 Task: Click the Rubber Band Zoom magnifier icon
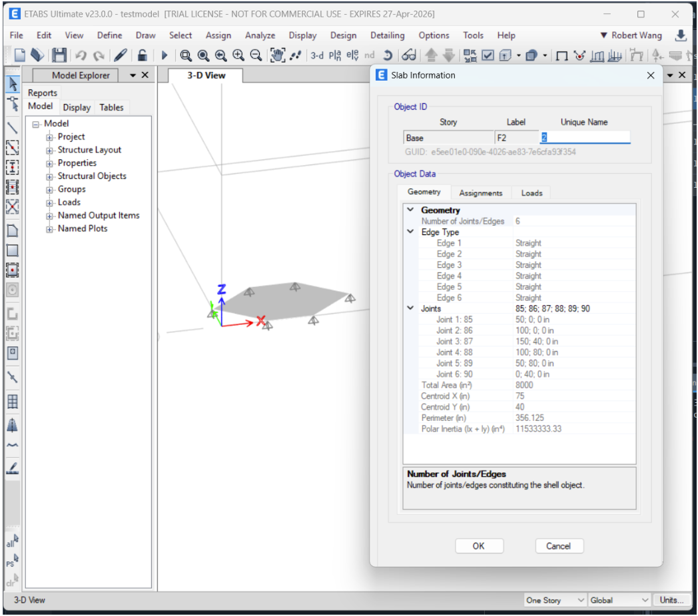click(186, 56)
